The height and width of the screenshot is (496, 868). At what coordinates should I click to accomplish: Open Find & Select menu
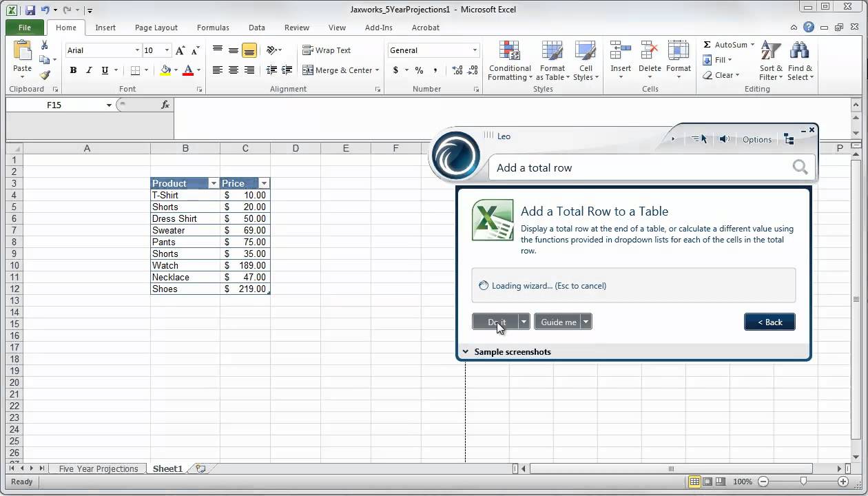click(800, 61)
